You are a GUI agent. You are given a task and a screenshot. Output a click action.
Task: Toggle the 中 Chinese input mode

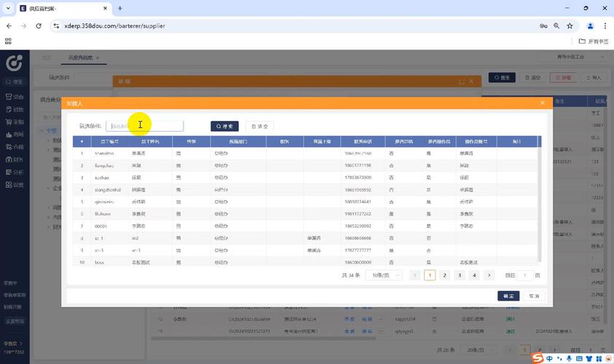tap(550, 358)
